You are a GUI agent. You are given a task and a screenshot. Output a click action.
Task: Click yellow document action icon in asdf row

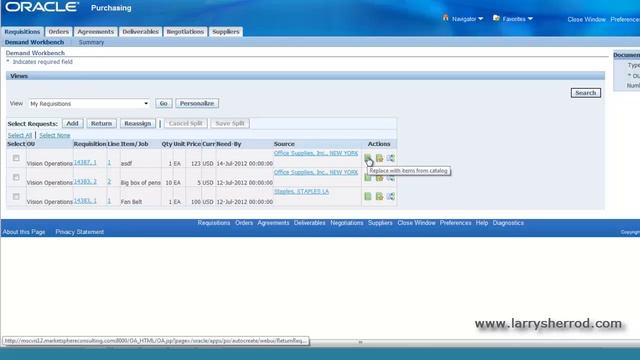click(x=380, y=158)
